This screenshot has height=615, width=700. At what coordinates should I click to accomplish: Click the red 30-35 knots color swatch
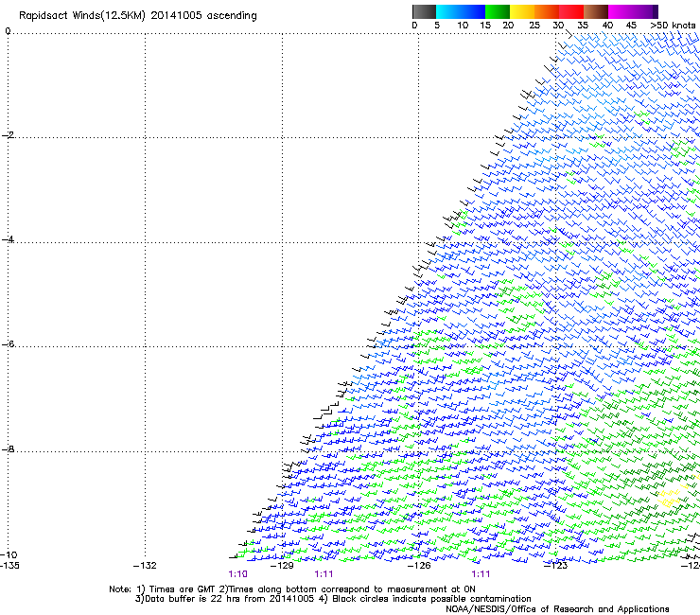(x=571, y=11)
